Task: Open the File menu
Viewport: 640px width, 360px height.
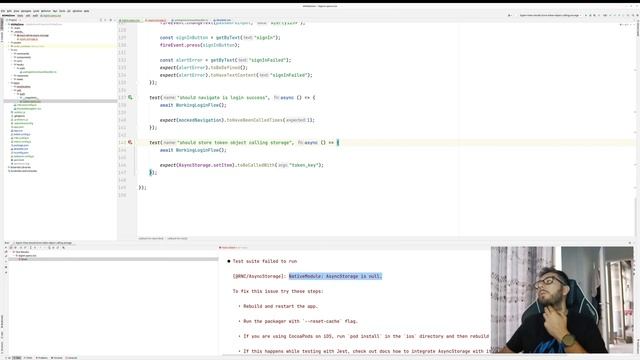Action: [x=2, y=11]
